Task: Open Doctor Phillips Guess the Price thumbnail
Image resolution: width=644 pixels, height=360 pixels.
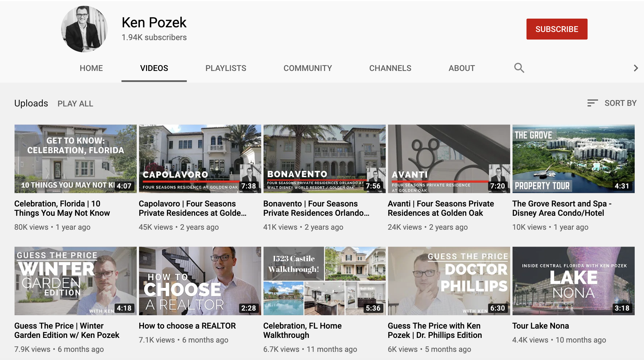Action: click(449, 281)
